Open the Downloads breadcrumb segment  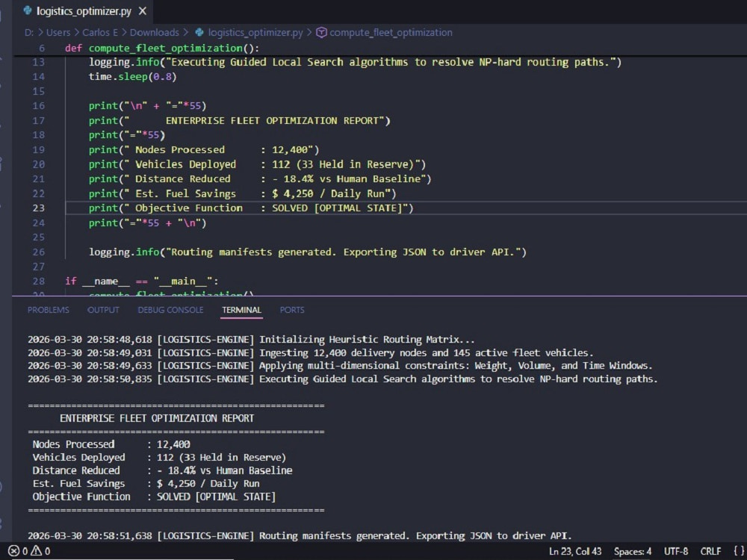pos(155,32)
